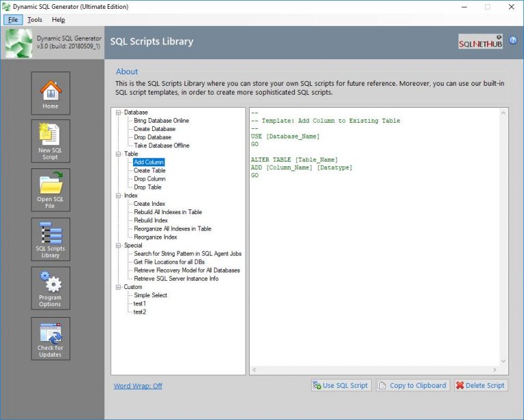524x420 pixels.
Task: Select the Reorganize Index template
Action: [156, 237]
